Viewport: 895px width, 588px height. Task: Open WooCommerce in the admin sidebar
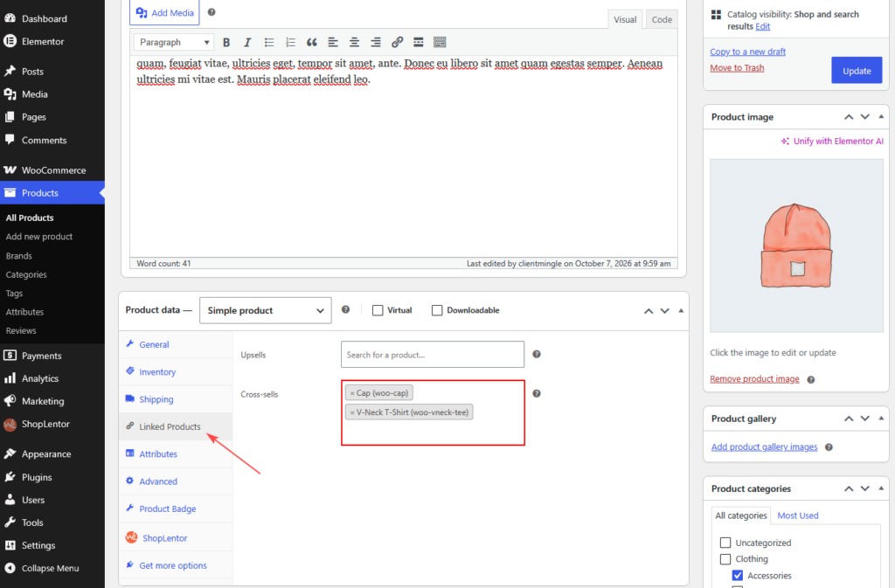pyautogui.click(x=52, y=170)
